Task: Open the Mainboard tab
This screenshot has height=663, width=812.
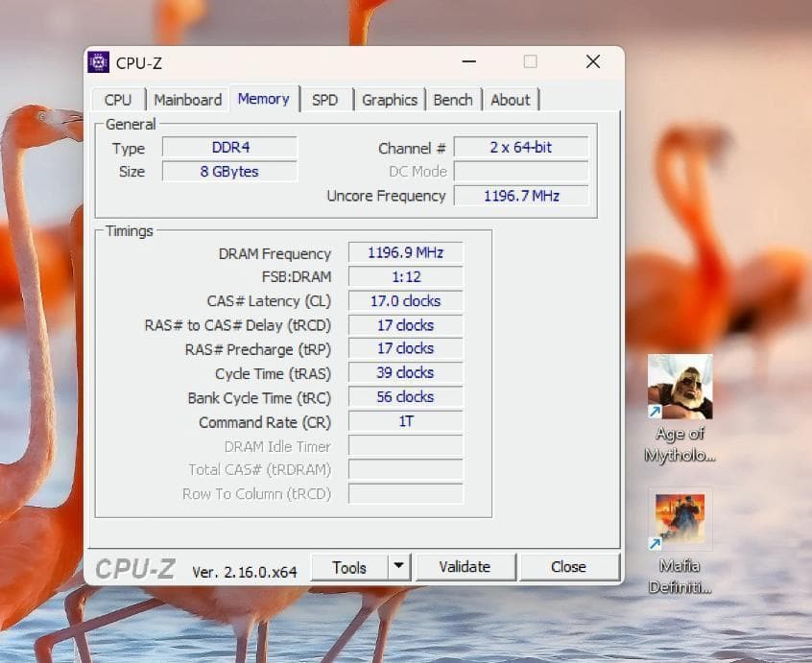Action: [187, 99]
